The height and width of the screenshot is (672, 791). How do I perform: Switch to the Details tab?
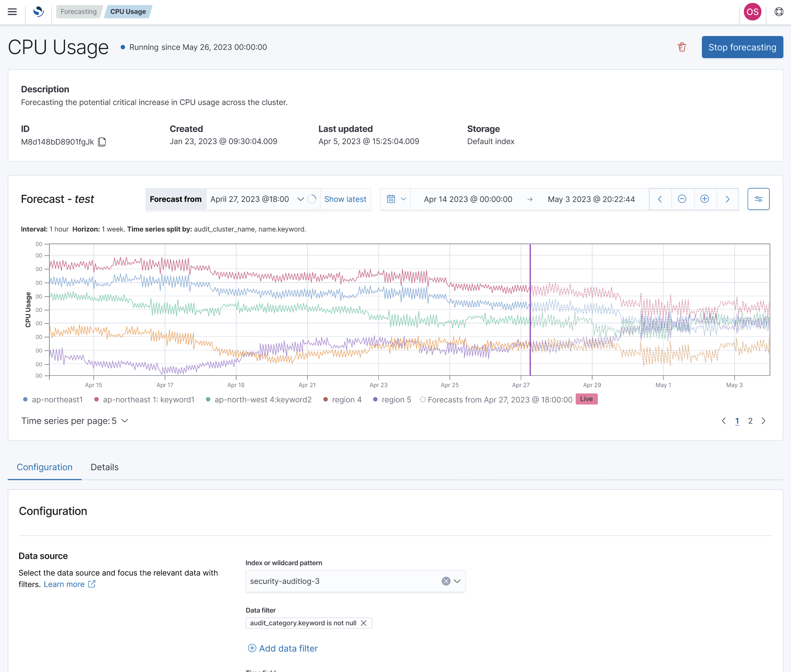(104, 467)
